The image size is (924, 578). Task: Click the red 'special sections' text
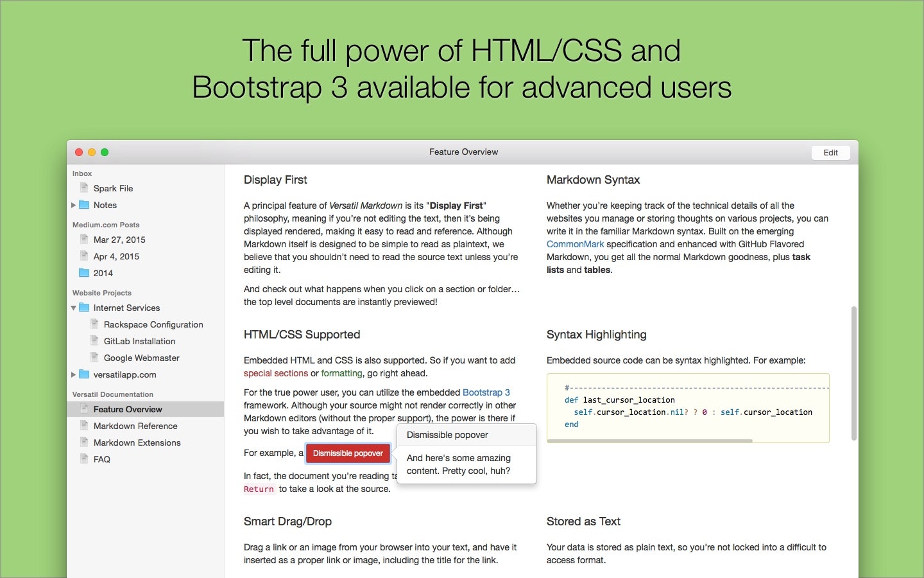tap(276, 373)
